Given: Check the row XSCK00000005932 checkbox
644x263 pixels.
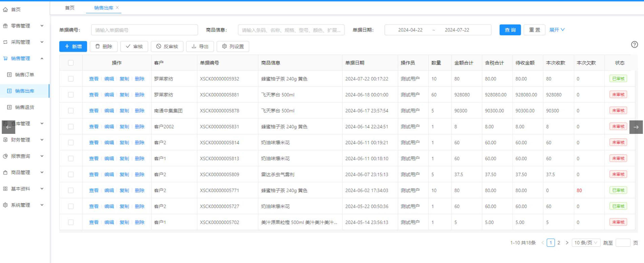Looking at the screenshot, I should click(x=71, y=79).
